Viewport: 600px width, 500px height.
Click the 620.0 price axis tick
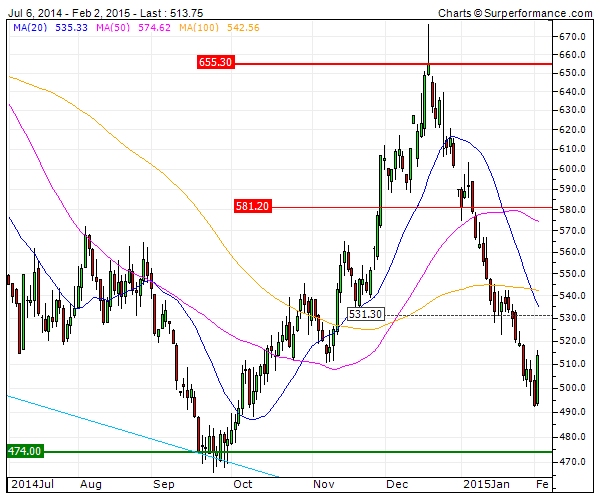coord(572,130)
